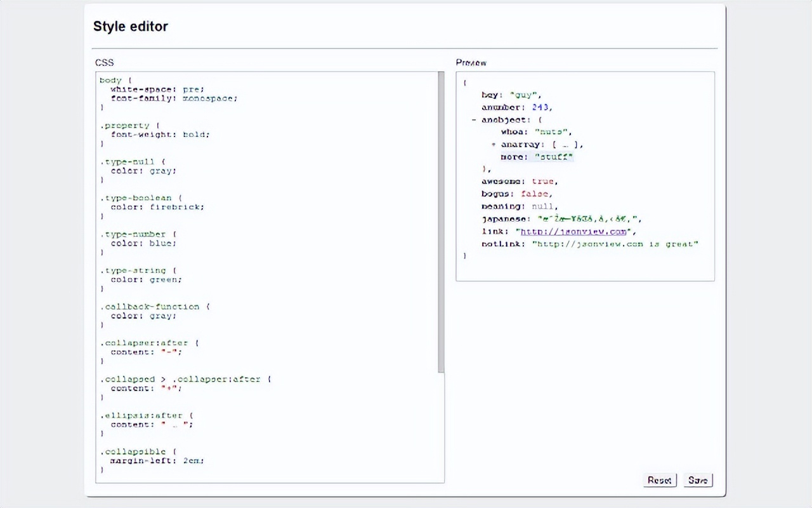The height and width of the screenshot is (508, 812).
Task: Open the http://jsonview.com link
Action: [573, 232]
